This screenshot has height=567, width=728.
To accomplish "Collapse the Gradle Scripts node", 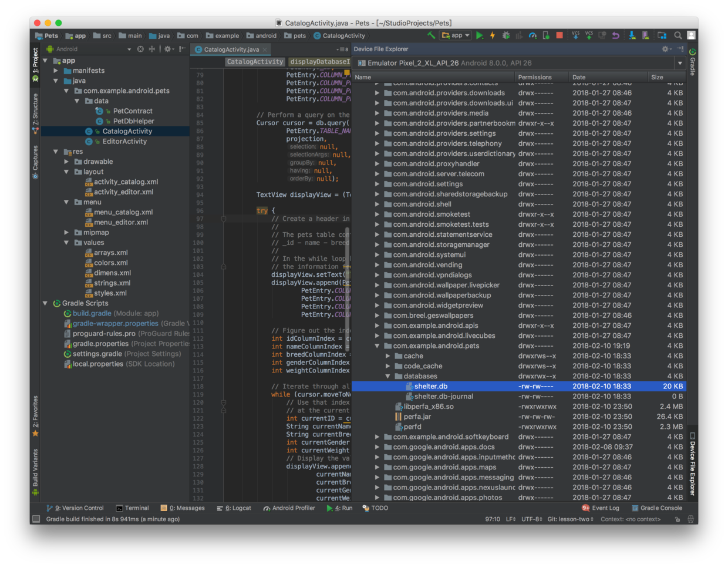I will coord(46,303).
